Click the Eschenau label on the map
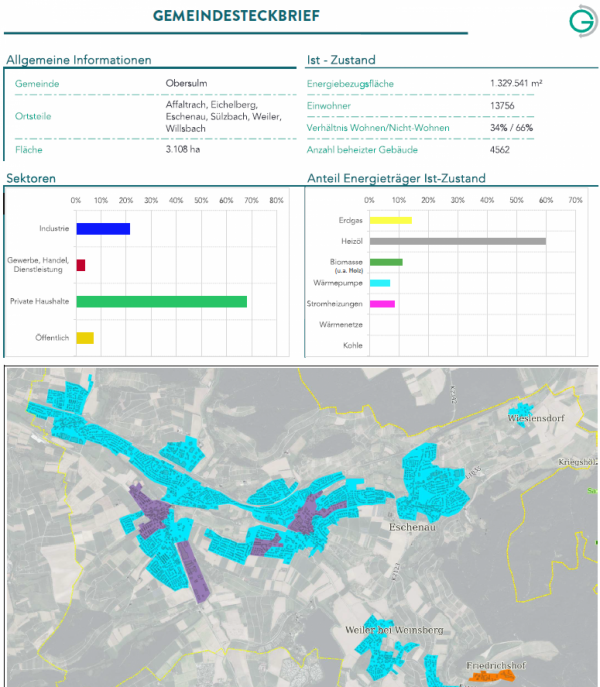 coord(416,523)
